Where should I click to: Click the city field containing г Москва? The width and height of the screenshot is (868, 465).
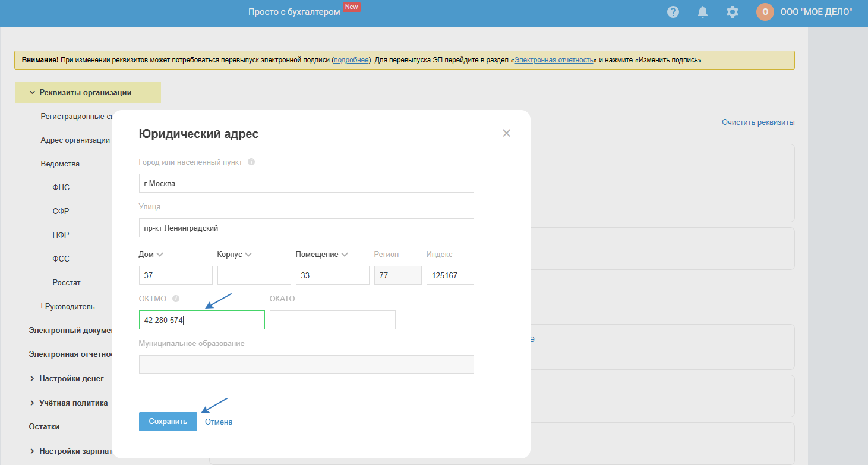(307, 183)
